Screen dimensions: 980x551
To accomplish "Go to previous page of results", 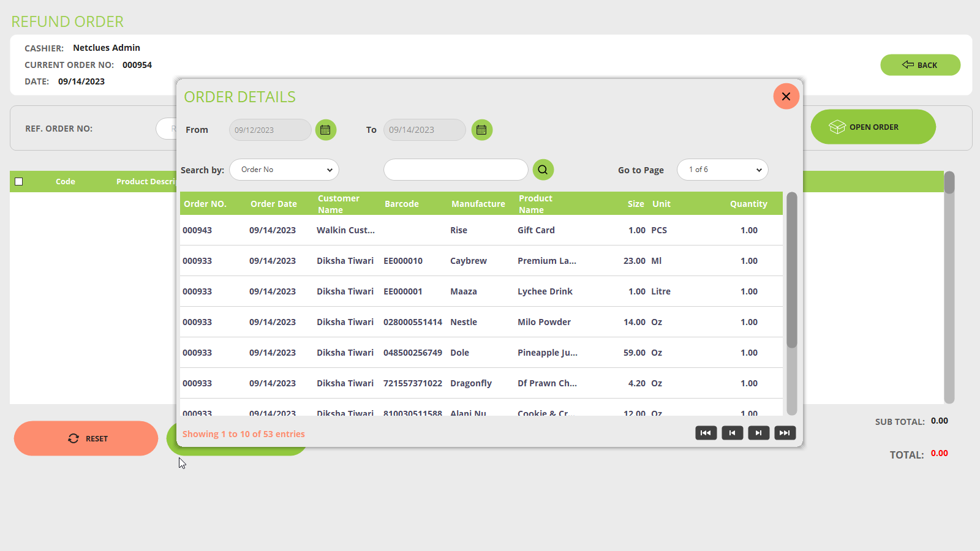I will 732,433.
